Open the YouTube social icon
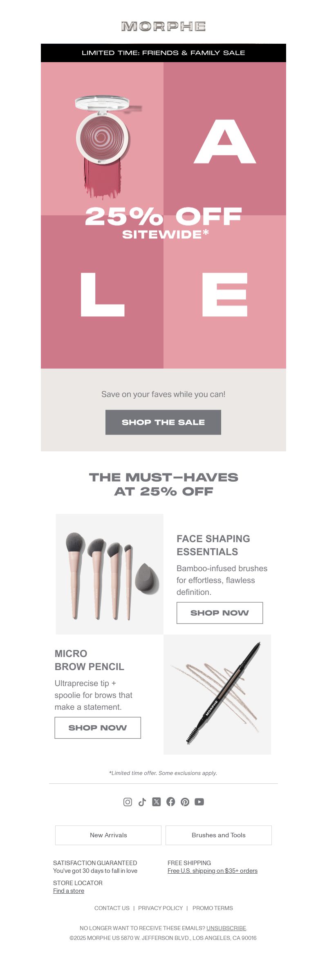Image resolution: width=327 pixels, height=980 pixels. (199, 802)
